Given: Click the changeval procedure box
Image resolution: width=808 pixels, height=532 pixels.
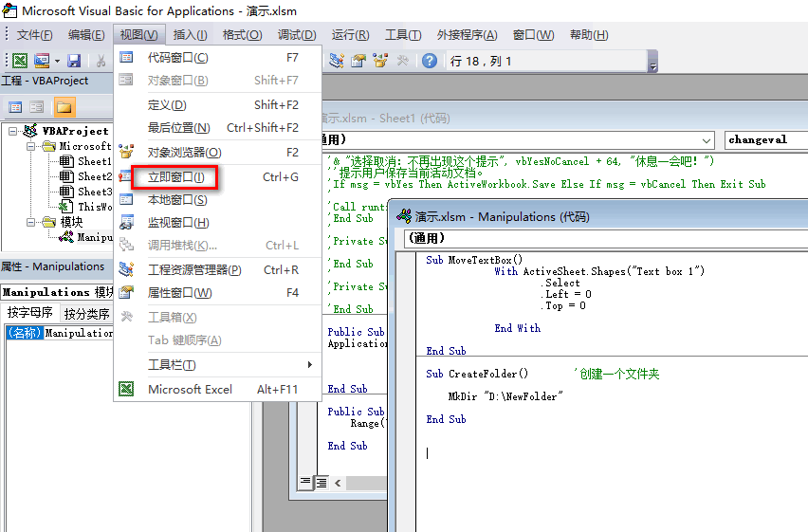Looking at the screenshot, I should (x=765, y=139).
